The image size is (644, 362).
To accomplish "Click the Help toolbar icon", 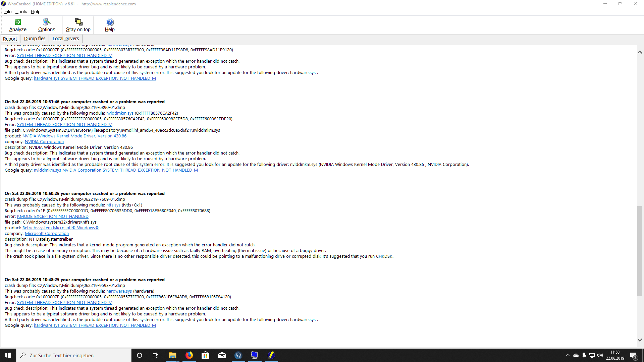I will click(x=110, y=25).
